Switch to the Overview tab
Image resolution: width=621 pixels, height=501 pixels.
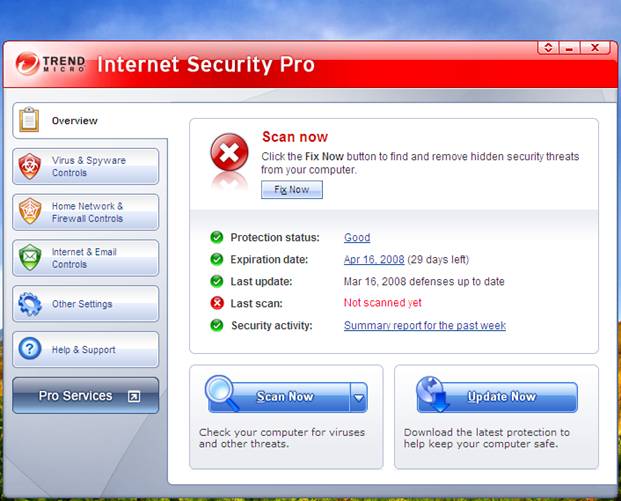(76, 121)
